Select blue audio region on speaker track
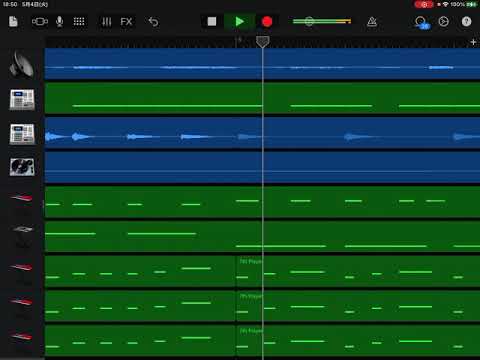 click(x=262, y=64)
